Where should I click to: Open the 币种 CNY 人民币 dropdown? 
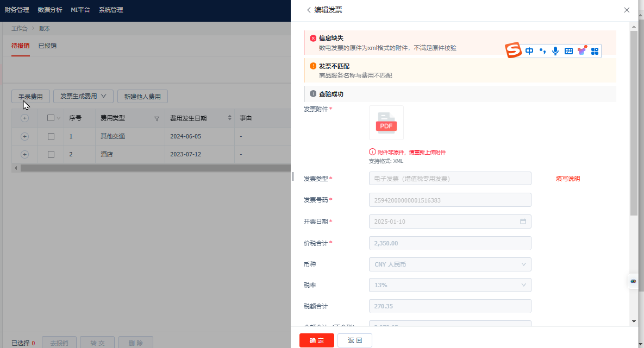click(450, 264)
